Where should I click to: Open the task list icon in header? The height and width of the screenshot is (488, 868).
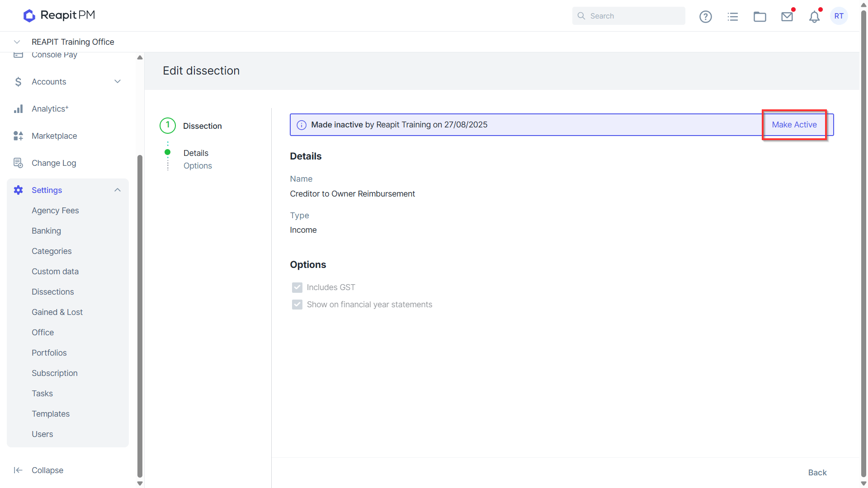(x=732, y=16)
